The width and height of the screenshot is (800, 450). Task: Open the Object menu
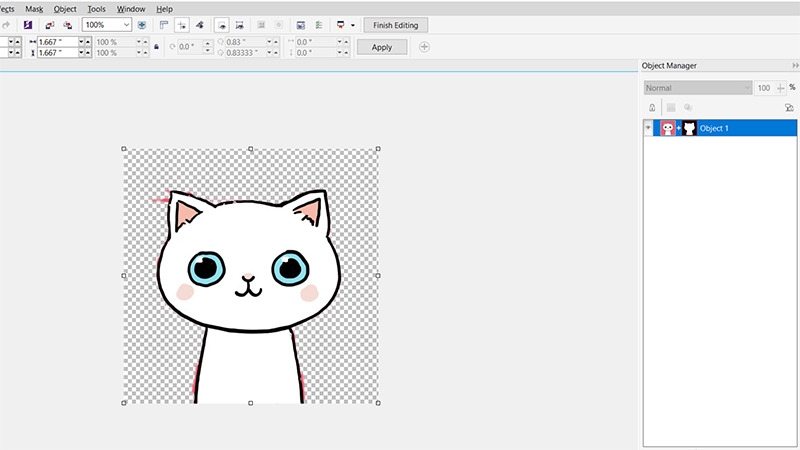(65, 9)
